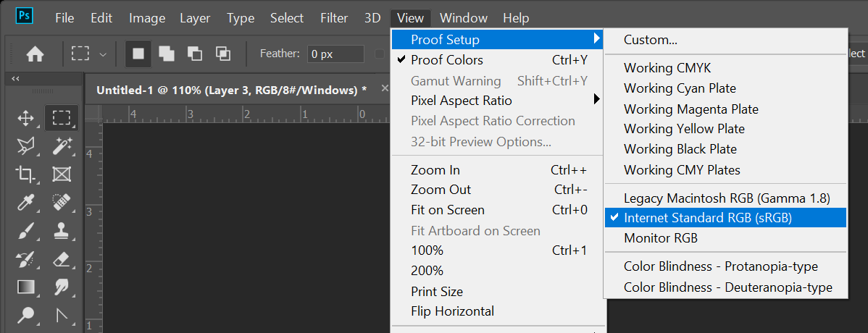
Task: Choose the Eyedropper tool
Action: (x=26, y=202)
